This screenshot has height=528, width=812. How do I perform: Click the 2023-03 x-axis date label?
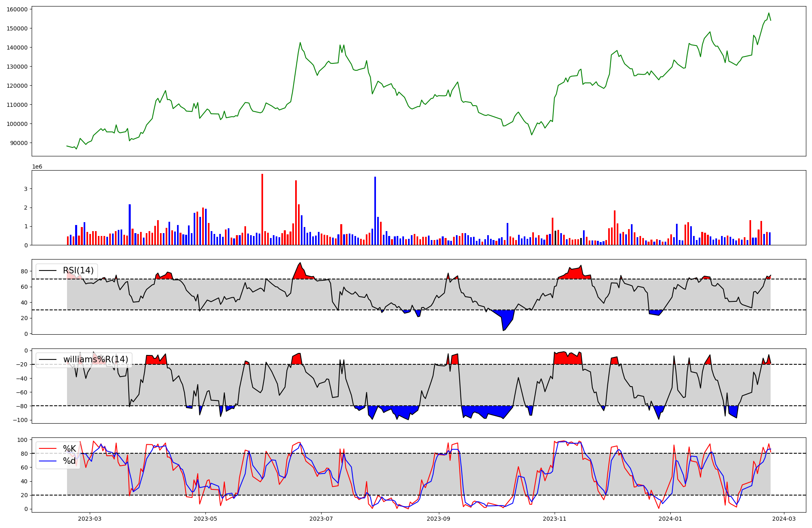pyautogui.click(x=90, y=519)
